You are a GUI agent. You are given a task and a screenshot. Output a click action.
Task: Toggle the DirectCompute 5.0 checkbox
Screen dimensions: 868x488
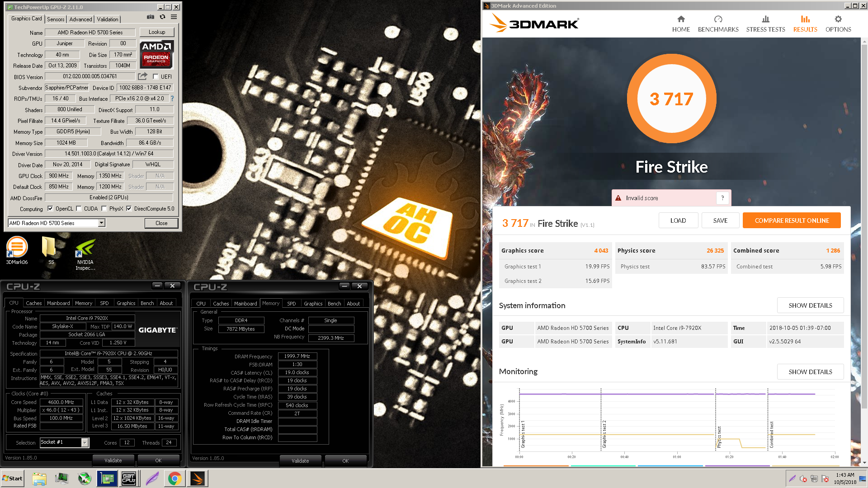[129, 209]
